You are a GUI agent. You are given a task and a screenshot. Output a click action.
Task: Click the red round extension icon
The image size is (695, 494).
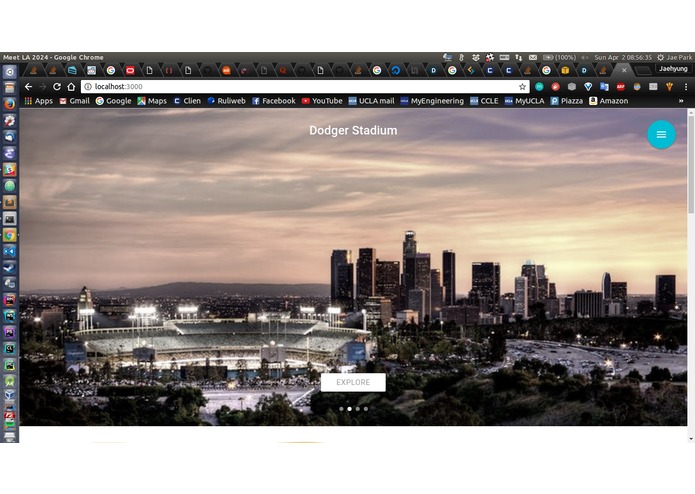[x=555, y=87]
